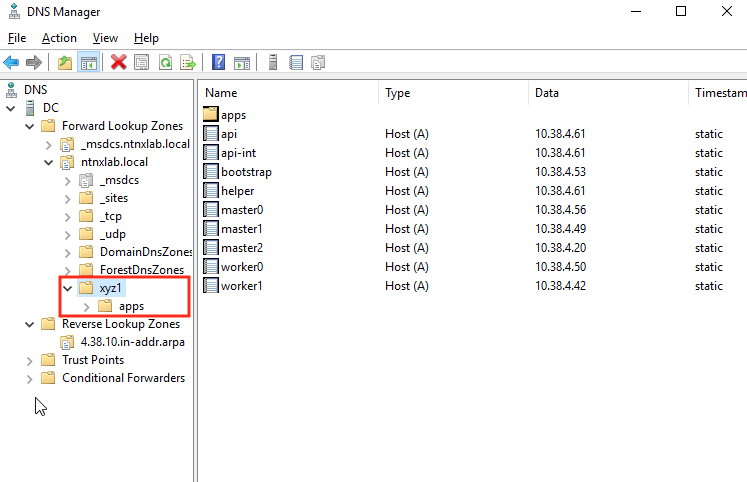Expand the Trust Points node
The height and width of the screenshot is (482, 747).
(29, 360)
